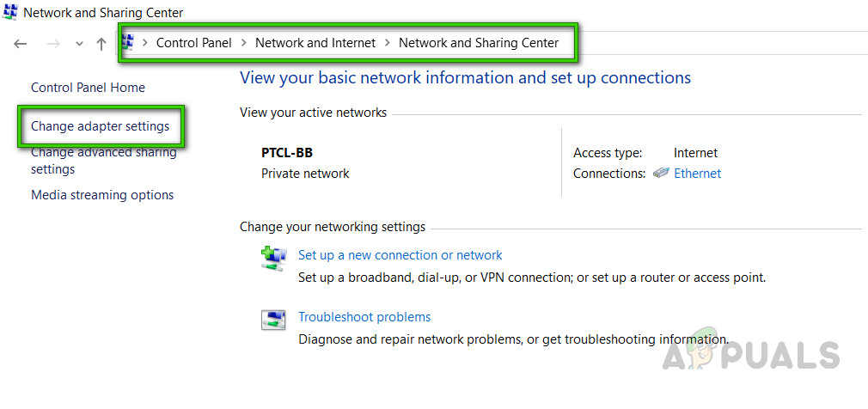Go back using the back arrow
This screenshot has height=409, width=868.
pos(21,44)
